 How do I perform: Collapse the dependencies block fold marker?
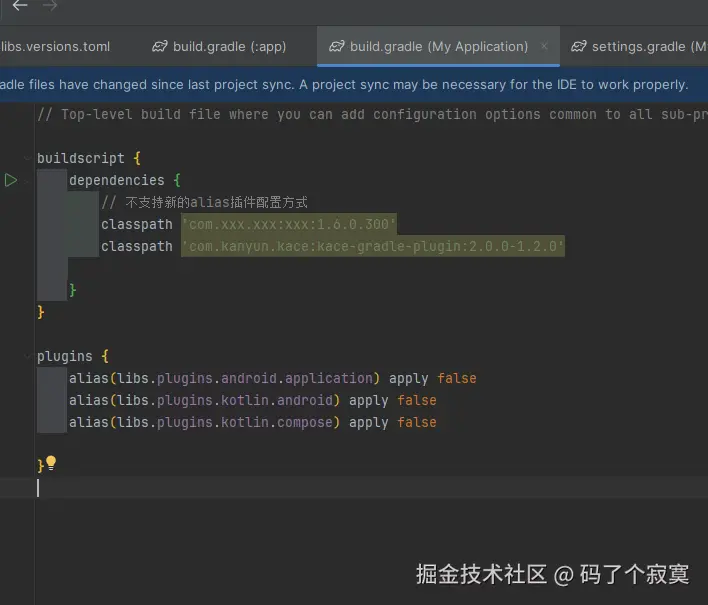pos(27,181)
